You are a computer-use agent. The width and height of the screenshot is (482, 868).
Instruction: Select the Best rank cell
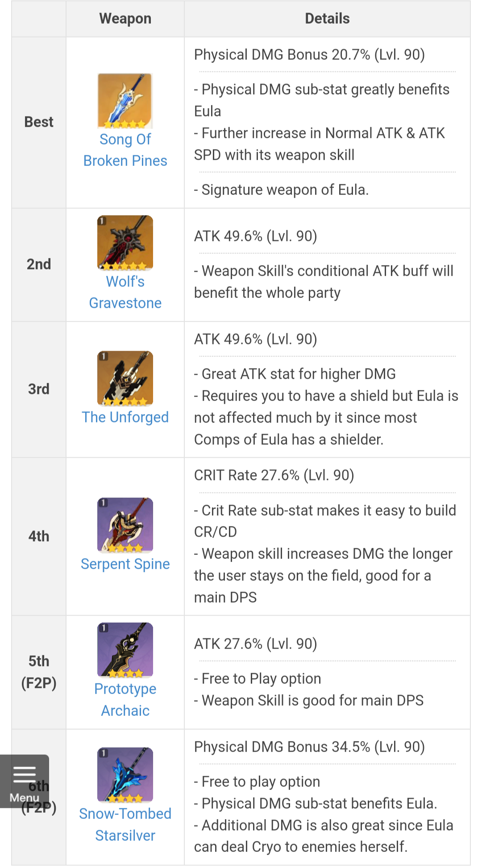[39, 122]
